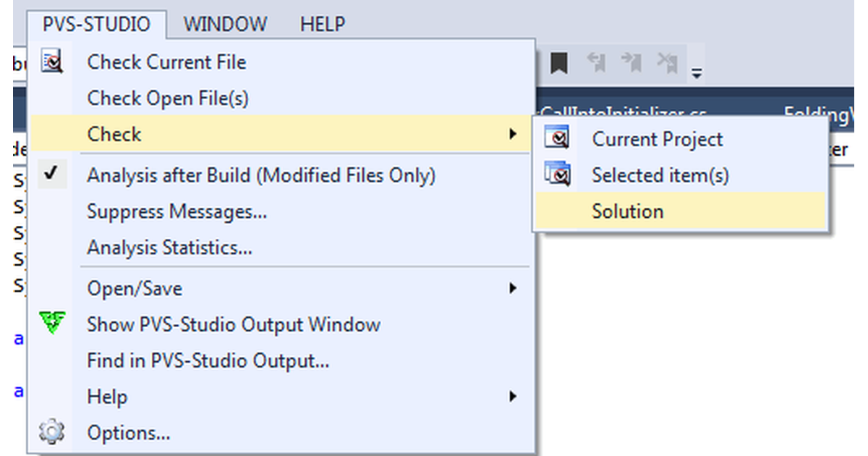The width and height of the screenshot is (868, 456).
Task: Click the green PVS-Studio output window icon
Action: pos(51,324)
